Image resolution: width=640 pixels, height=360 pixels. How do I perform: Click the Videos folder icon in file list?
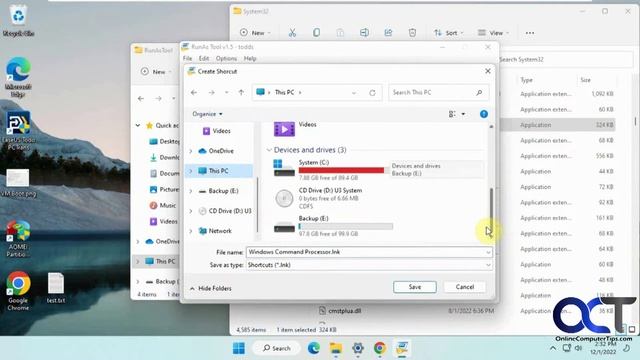coord(284,129)
